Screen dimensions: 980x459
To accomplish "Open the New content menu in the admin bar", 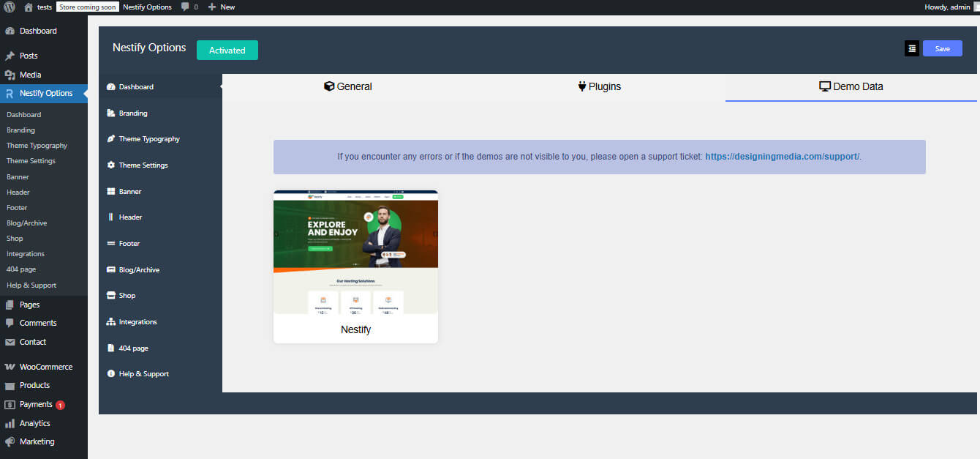I will 222,7.
